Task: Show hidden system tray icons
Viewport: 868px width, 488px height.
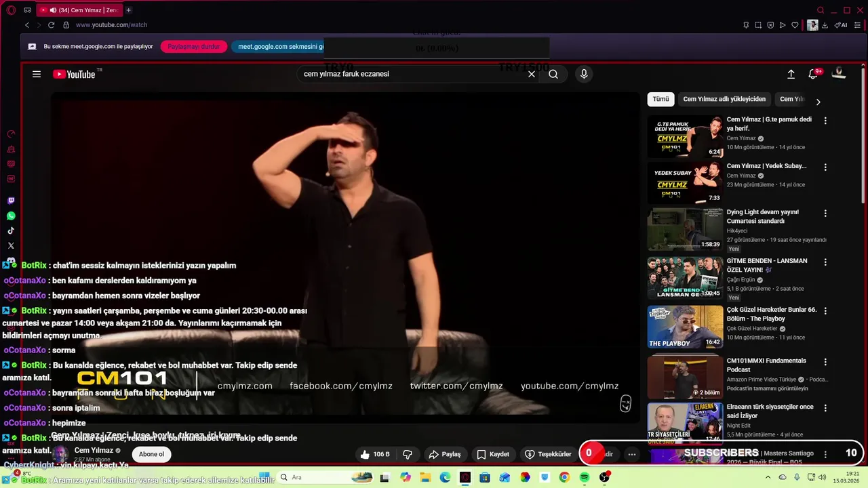Action: click(768, 477)
